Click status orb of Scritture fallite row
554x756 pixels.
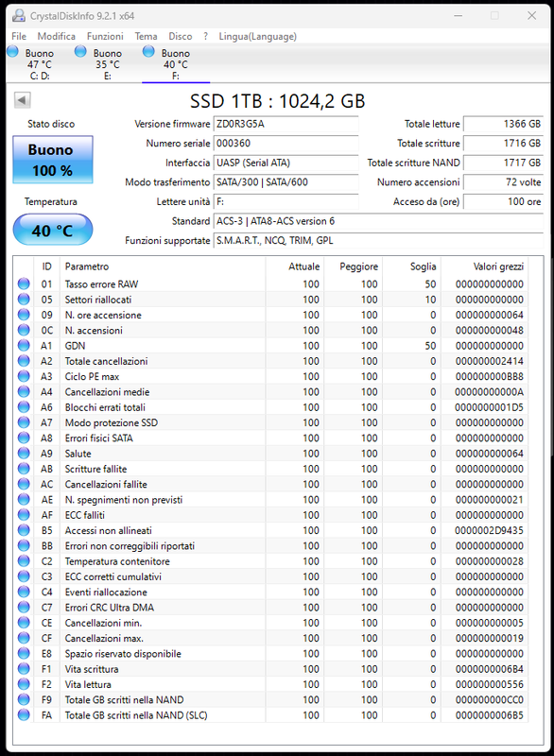[x=24, y=469]
